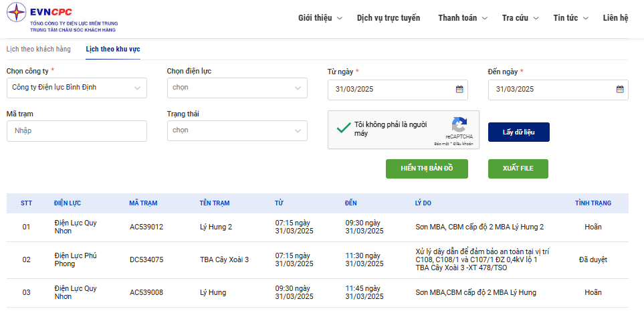This screenshot has width=644, height=311.
Task: Click the XUẤT FILE button
Action: [518, 169]
